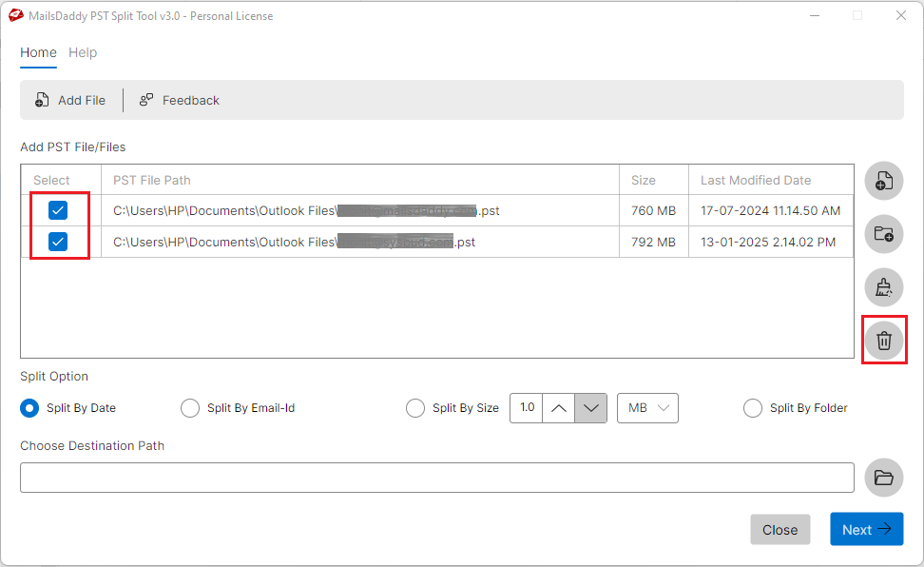Viewport: 924px width, 567px height.
Task: Open the Feedback toolbar option
Action: (179, 100)
